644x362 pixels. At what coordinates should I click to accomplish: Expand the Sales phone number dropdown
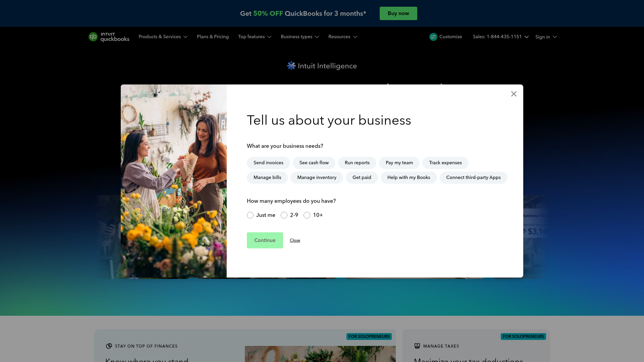pos(500,37)
